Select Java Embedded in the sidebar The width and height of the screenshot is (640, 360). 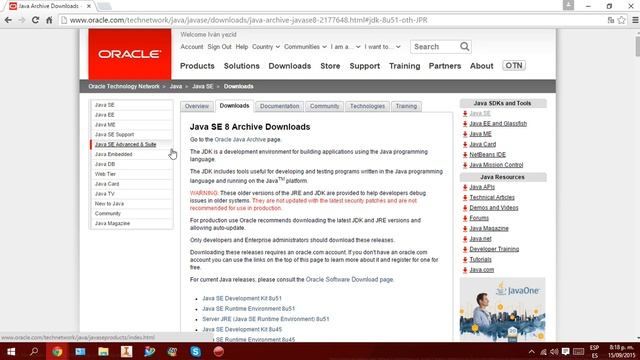[x=131, y=154]
